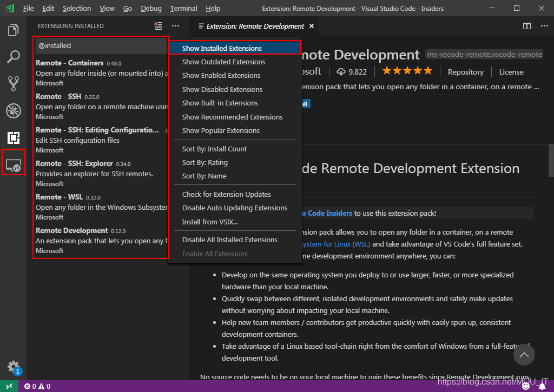This screenshot has width=554, height=392.
Task: Select Show Disabled Extensions
Action: (235, 89)
